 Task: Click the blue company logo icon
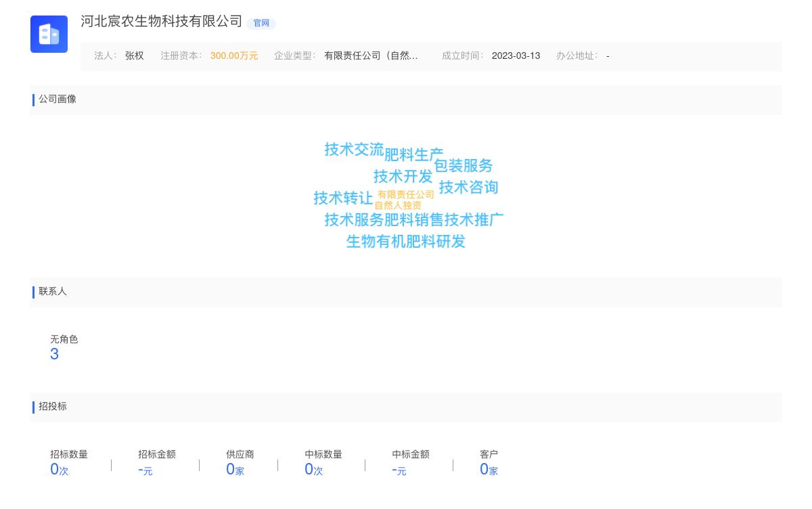pyautogui.click(x=49, y=34)
